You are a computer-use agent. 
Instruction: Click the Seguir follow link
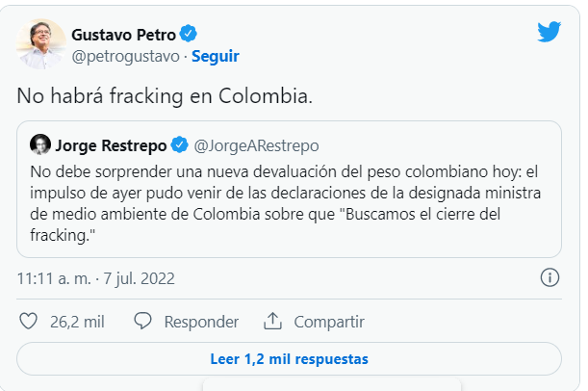[x=216, y=56]
